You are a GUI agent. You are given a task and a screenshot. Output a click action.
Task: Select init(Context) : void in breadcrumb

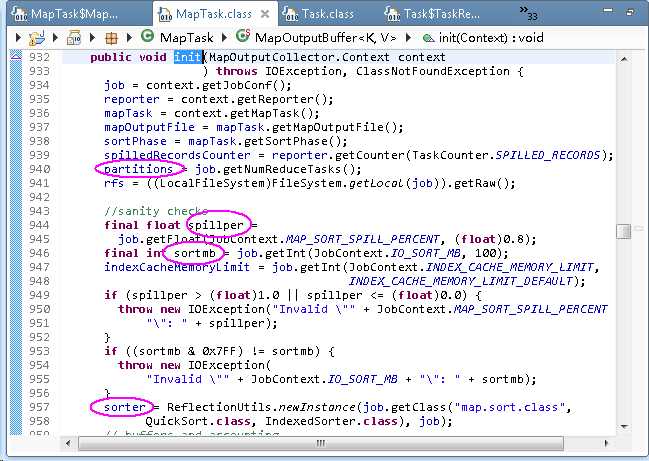pos(491,38)
